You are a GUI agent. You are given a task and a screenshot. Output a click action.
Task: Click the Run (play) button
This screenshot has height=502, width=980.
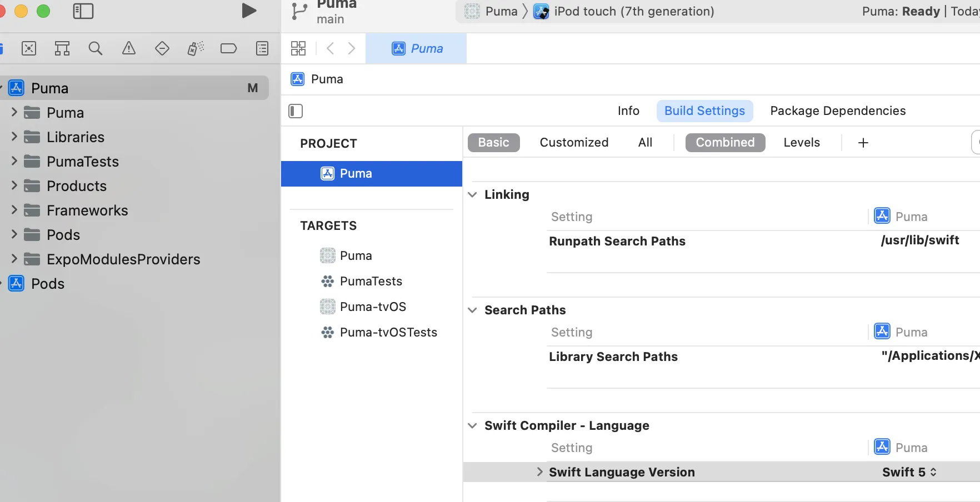click(x=249, y=11)
